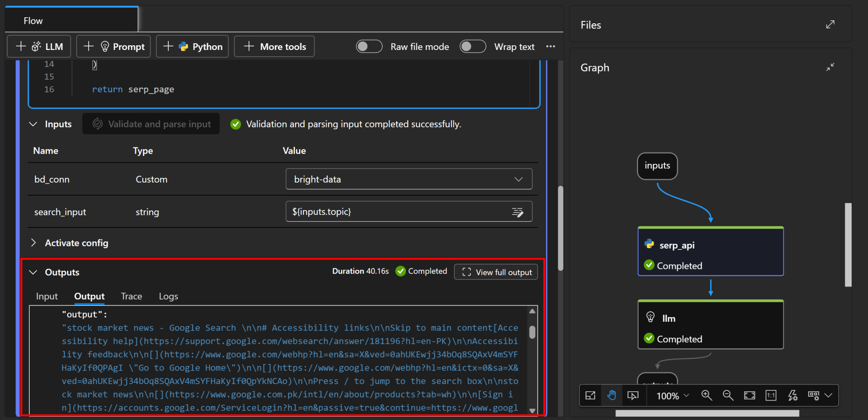868x420 pixels.
Task: Toggle Raw file mode switch
Action: [369, 47]
